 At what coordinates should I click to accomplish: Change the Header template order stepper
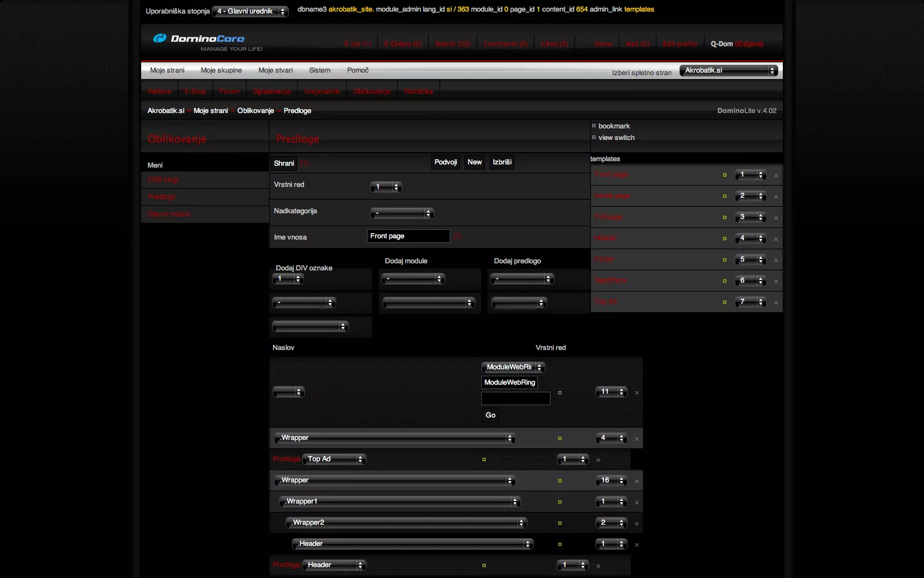click(x=750, y=238)
